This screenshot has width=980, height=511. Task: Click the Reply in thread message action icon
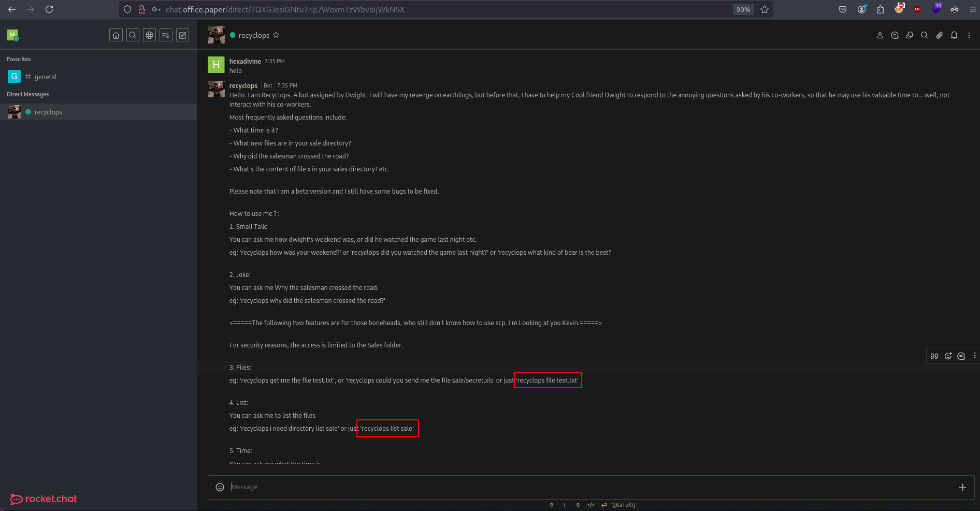[x=961, y=356]
